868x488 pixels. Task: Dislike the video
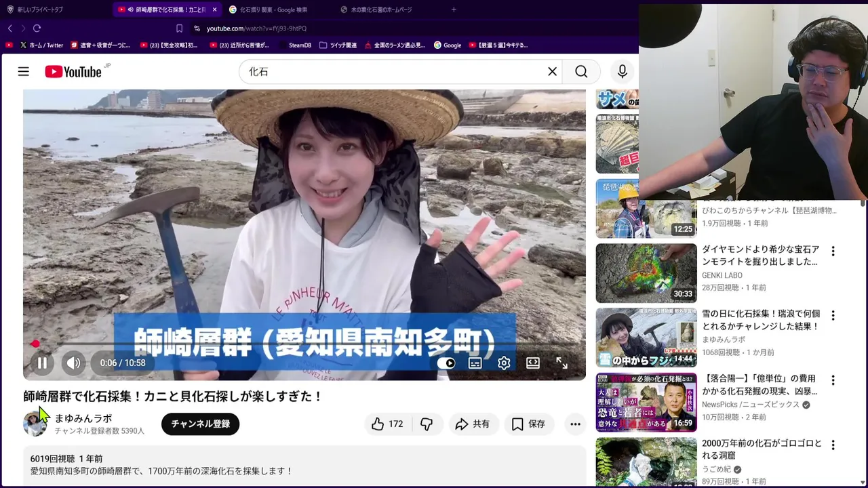click(x=427, y=424)
